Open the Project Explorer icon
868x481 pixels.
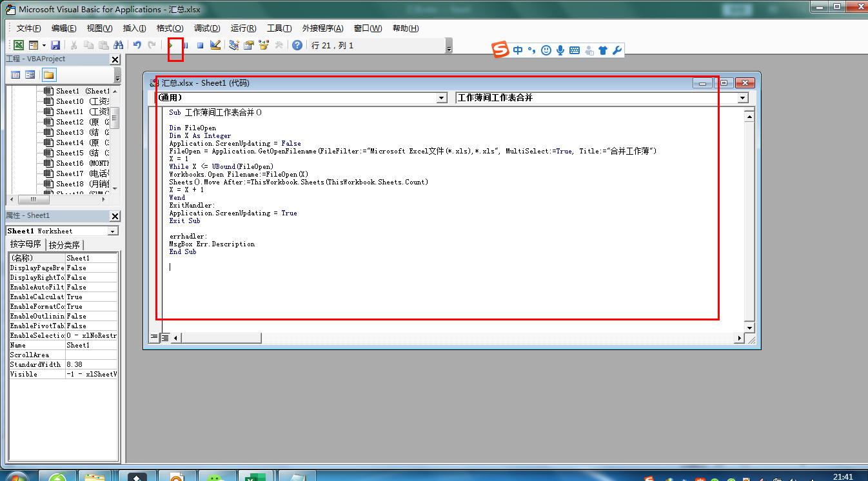click(x=234, y=45)
